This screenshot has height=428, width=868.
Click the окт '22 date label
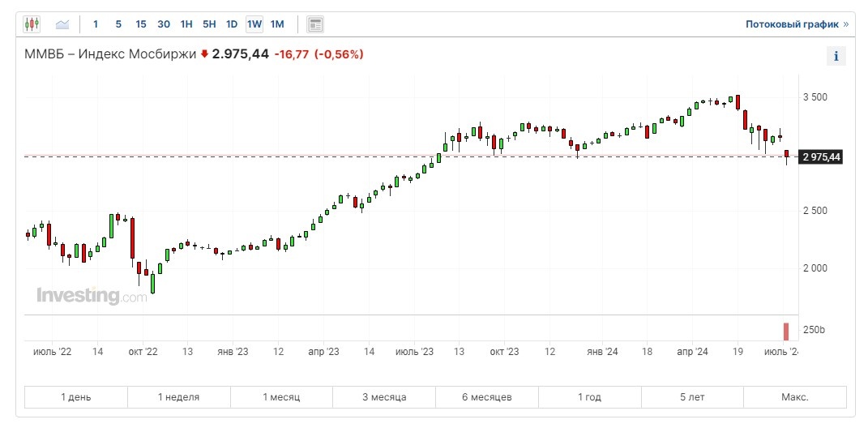(x=143, y=352)
